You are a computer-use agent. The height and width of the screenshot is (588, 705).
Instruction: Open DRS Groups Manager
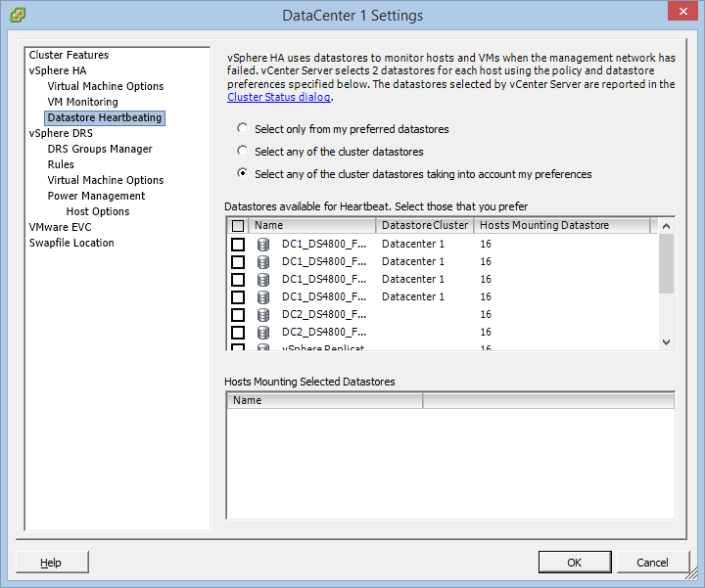click(100, 149)
